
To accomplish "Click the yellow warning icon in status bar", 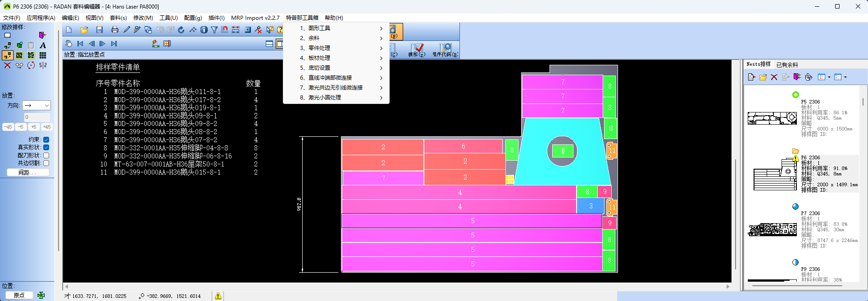I will (x=218, y=296).
